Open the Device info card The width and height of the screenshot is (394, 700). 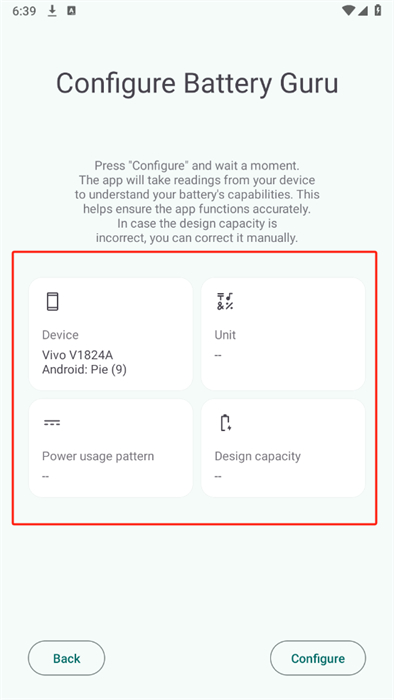(111, 334)
